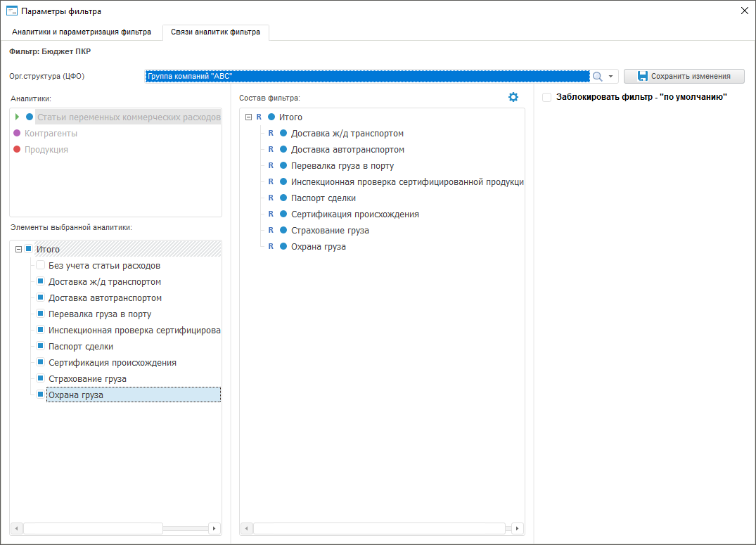Uncheck Перевалка груза в порту in elements tree
This screenshot has width=756, height=545.
click(41, 314)
